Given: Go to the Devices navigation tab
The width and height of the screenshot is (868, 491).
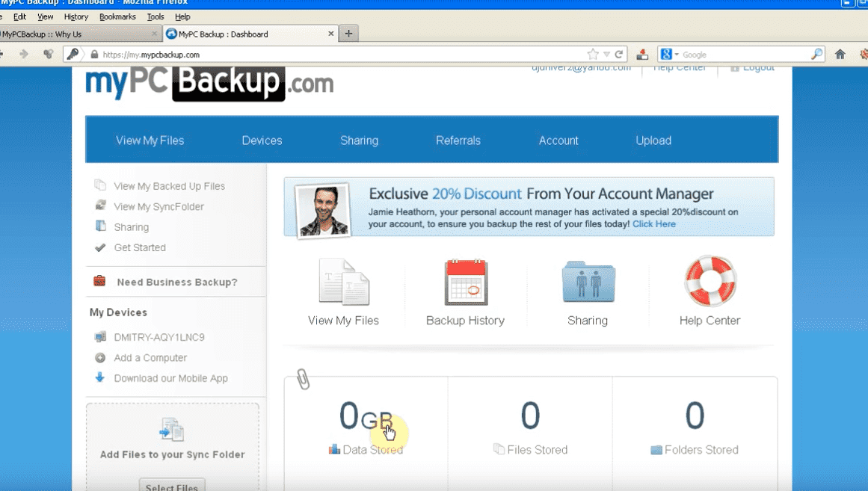Looking at the screenshot, I should click(x=262, y=140).
